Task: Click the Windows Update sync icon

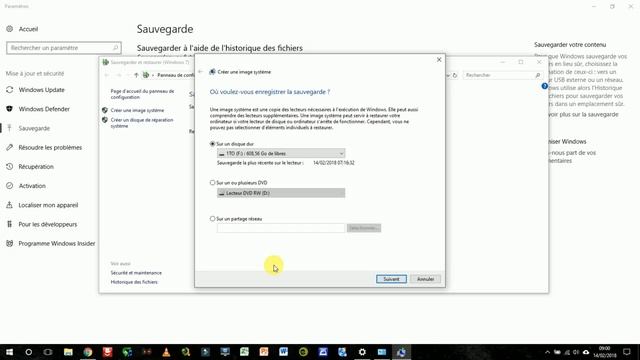Action: [x=9, y=90]
